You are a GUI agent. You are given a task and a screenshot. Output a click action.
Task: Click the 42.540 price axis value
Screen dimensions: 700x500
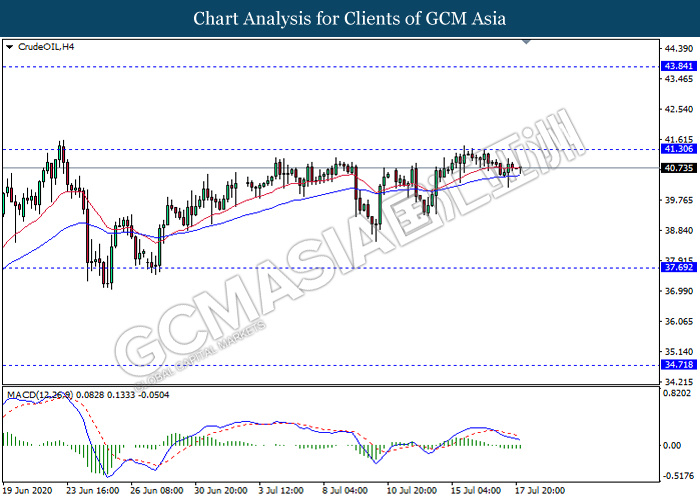(679, 109)
